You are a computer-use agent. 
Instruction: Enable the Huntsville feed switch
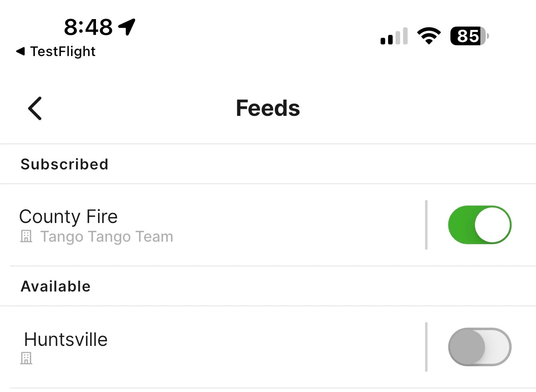tap(479, 347)
